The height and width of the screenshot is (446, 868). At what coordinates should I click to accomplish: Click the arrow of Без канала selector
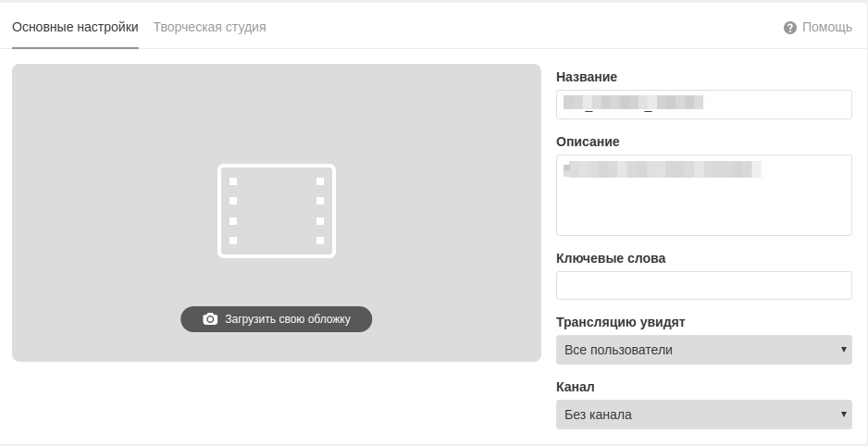click(843, 415)
